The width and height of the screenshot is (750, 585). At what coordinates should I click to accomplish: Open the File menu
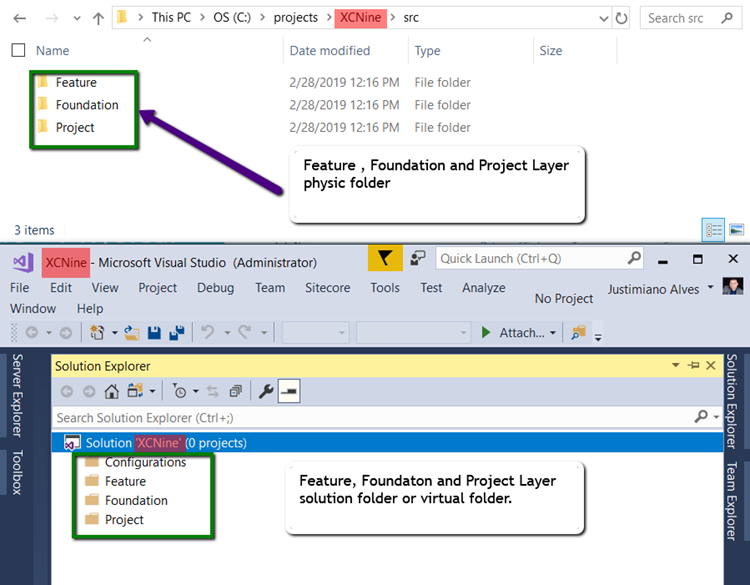(20, 287)
